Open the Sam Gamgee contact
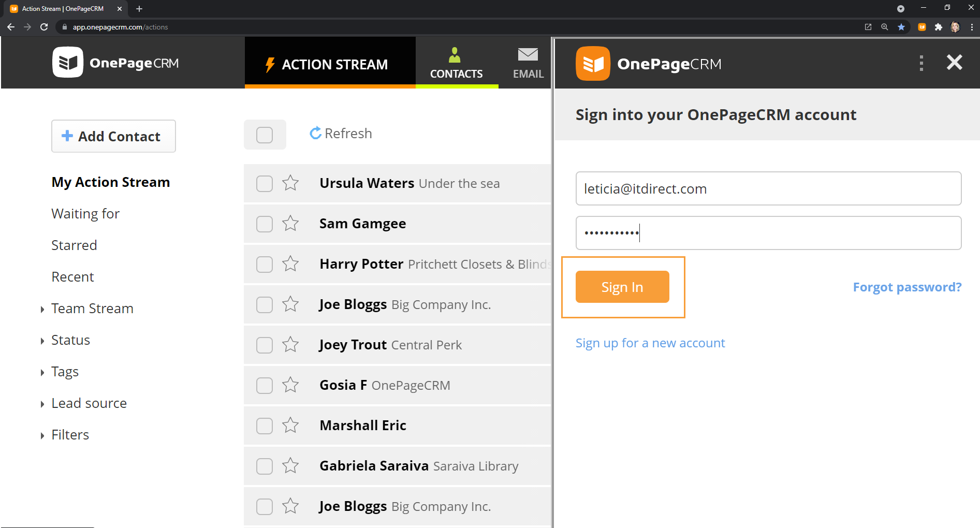Viewport: 980px width, 528px height. pos(362,224)
